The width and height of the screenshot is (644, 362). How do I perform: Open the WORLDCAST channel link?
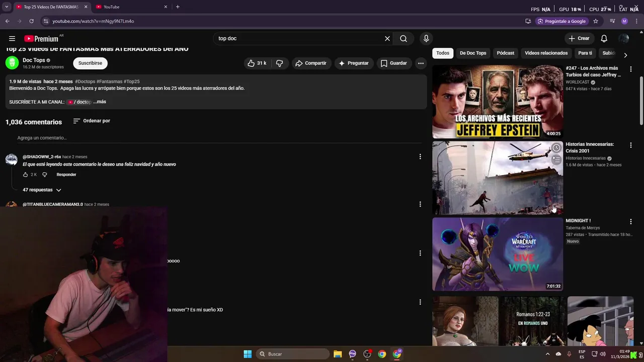click(x=578, y=82)
